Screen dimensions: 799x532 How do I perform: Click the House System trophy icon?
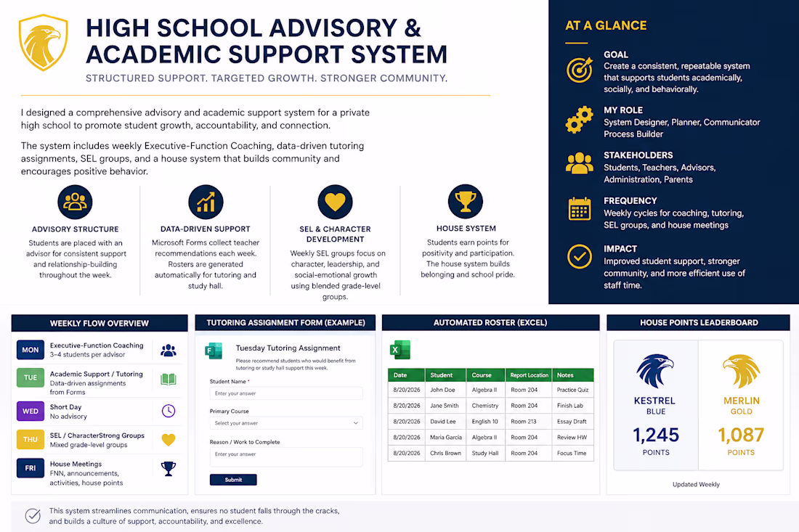[465, 202]
